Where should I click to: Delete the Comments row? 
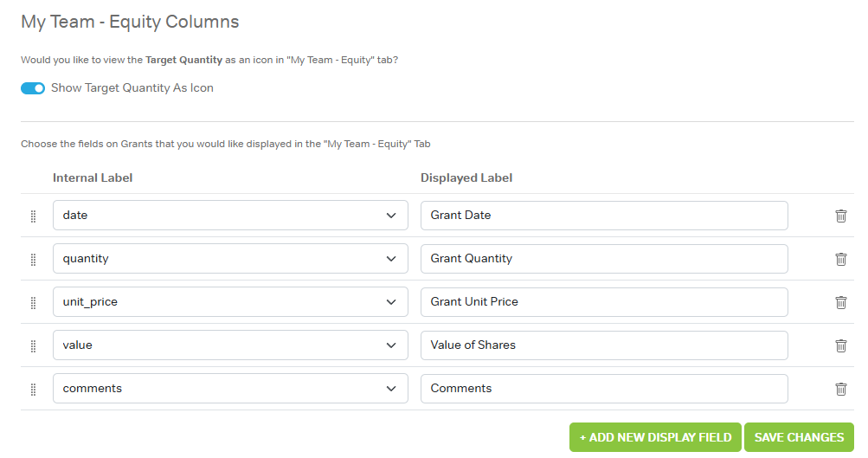840,389
